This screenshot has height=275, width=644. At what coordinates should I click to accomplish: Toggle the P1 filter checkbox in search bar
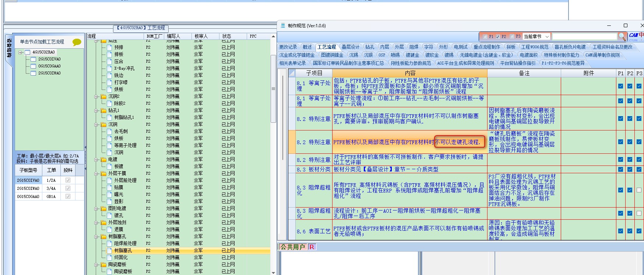click(485, 36)
